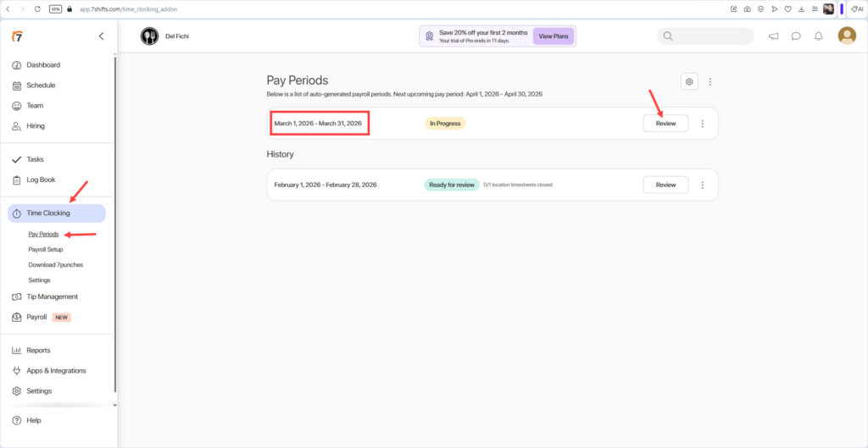
Task: Click the user profile avatar
Action: coord(847,36)
